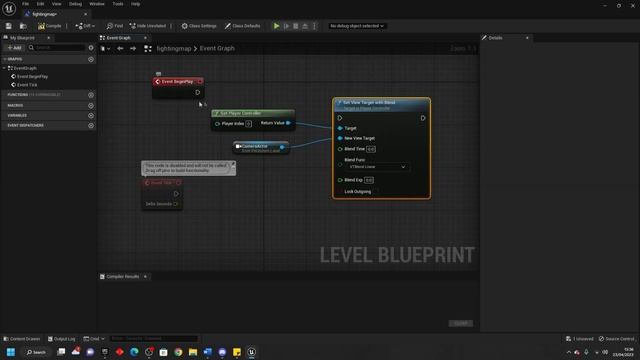Focus the My Blueprint search field
This screenshot has width=640, height=360.
57,48
